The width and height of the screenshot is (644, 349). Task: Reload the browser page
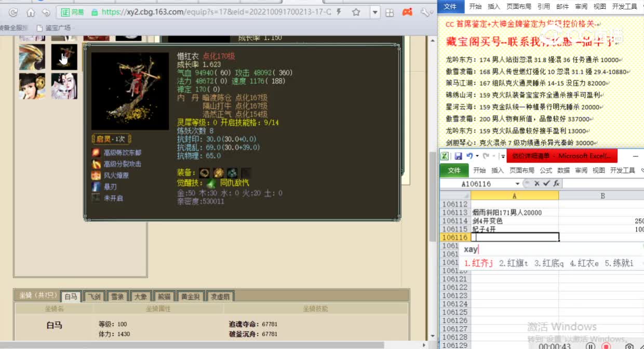(14, 12)
